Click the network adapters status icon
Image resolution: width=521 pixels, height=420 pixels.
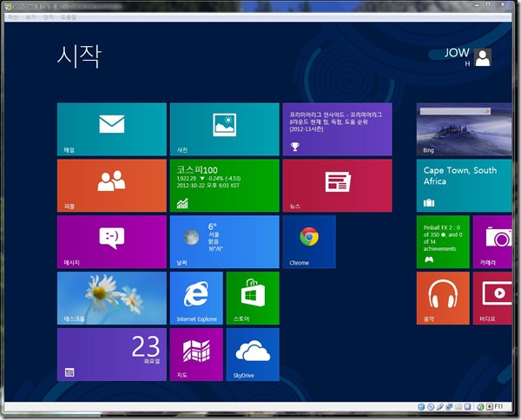(449, 407)
